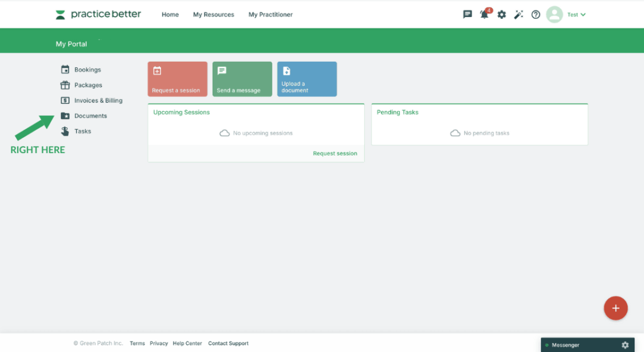Expand the Messenger bar
This screenshot has width=644, height=352.
(572, 345)
